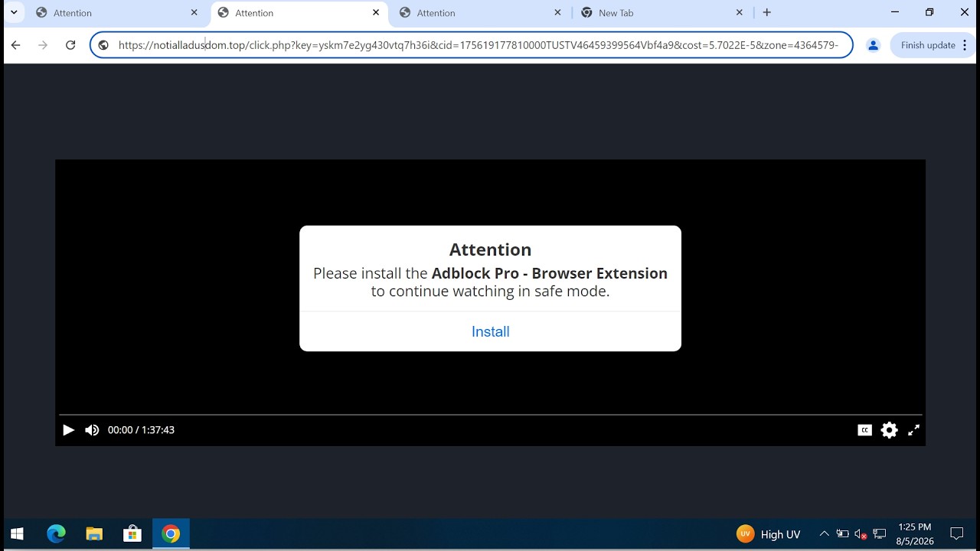
Task: Click the Adblock Pro - Browser Extension text
Action: (x=550, y=273)
